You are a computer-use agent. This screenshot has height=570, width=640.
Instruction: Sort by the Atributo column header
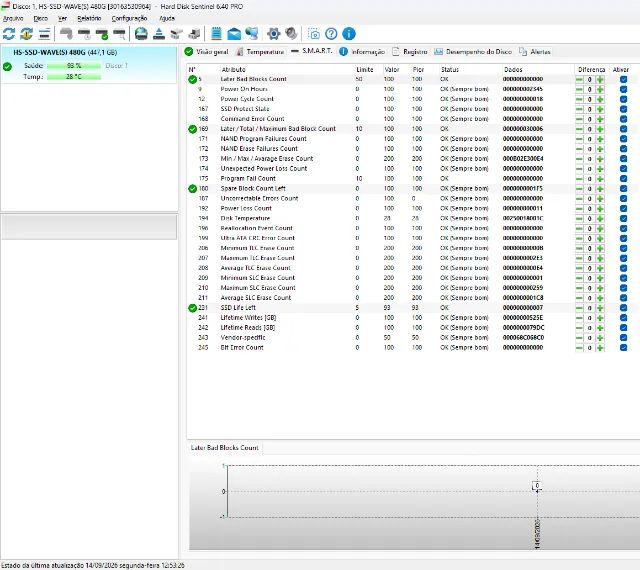[x=233, y=70]
